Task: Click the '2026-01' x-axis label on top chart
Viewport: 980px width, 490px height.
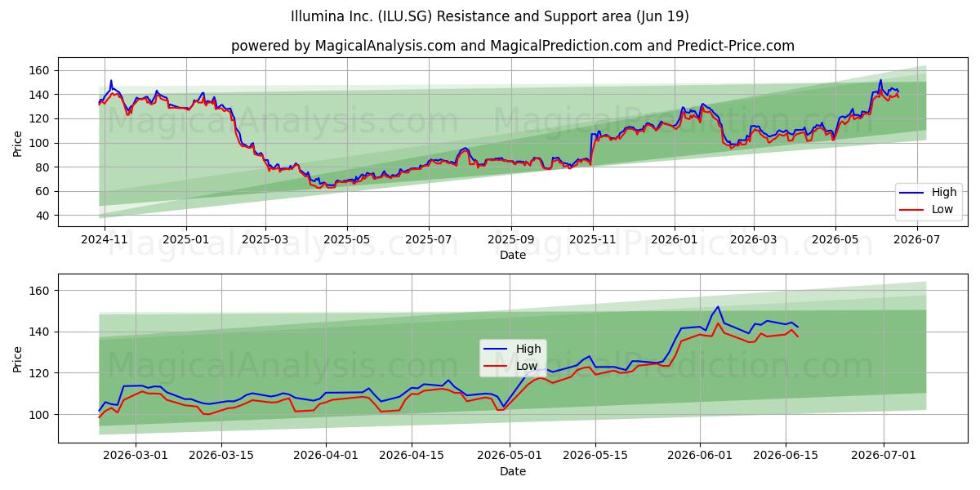Action: tap(675, 241)
